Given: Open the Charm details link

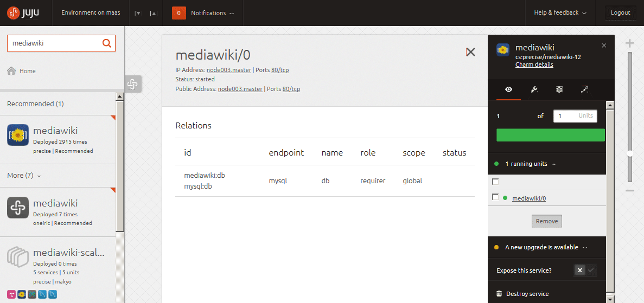Looking at the screenshot, I should pos(534,65).
